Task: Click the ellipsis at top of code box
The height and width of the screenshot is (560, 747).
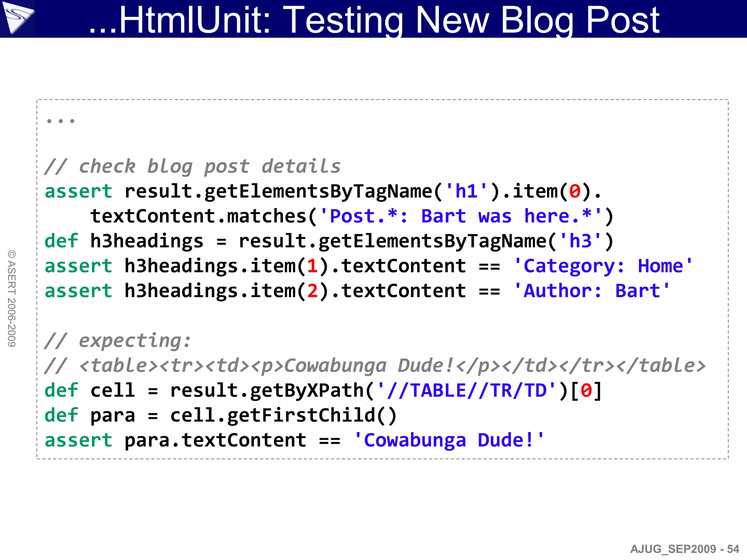Action: coord(61,120)
